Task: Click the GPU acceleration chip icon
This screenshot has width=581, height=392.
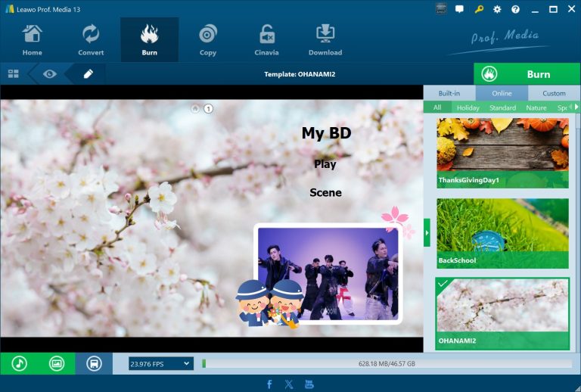Action: pyautogui.click(x=440, y=9)
